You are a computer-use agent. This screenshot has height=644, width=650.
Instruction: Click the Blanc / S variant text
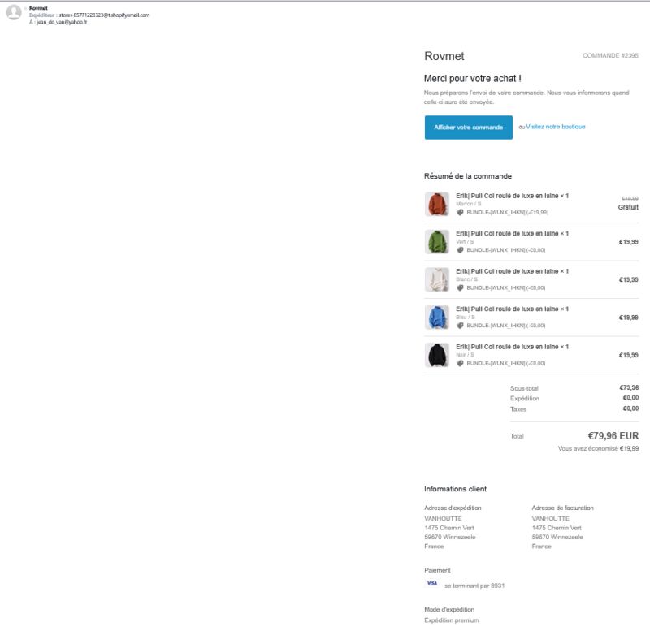(466, 279)
